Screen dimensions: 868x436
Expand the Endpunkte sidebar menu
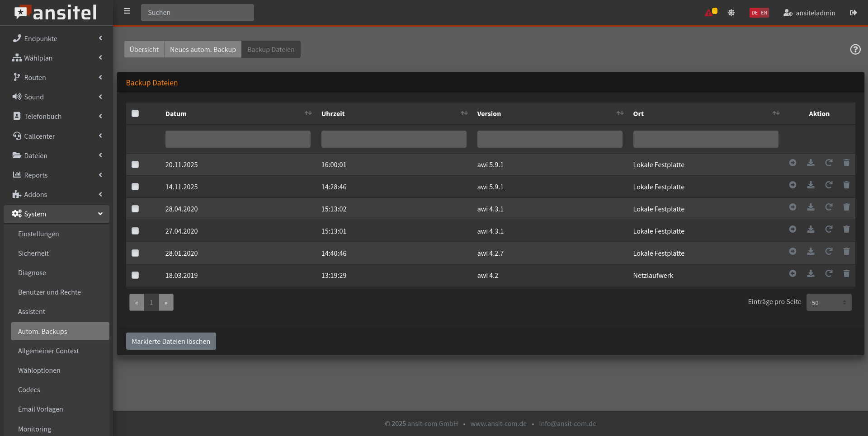57,38
